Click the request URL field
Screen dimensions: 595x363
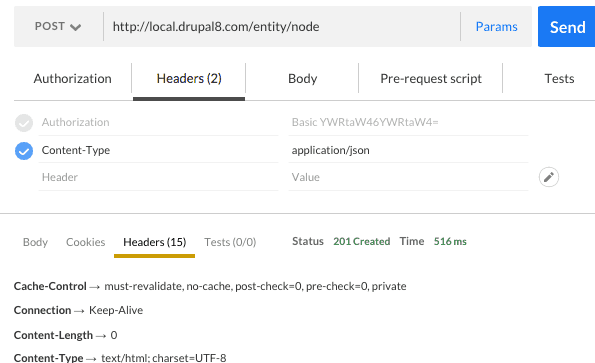282,27
